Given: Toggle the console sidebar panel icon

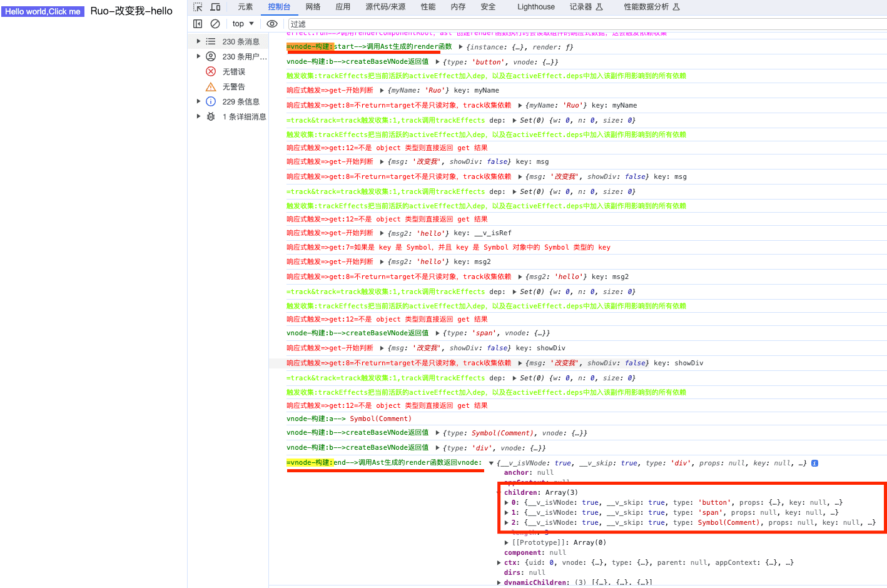Looking at the screenshot, I should 197,23.
